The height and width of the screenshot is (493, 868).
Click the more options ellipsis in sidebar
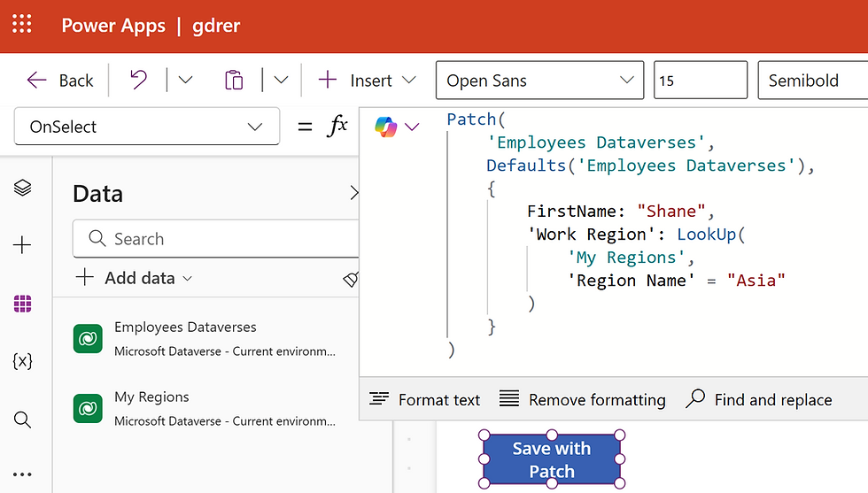click(x=22, y=474)
